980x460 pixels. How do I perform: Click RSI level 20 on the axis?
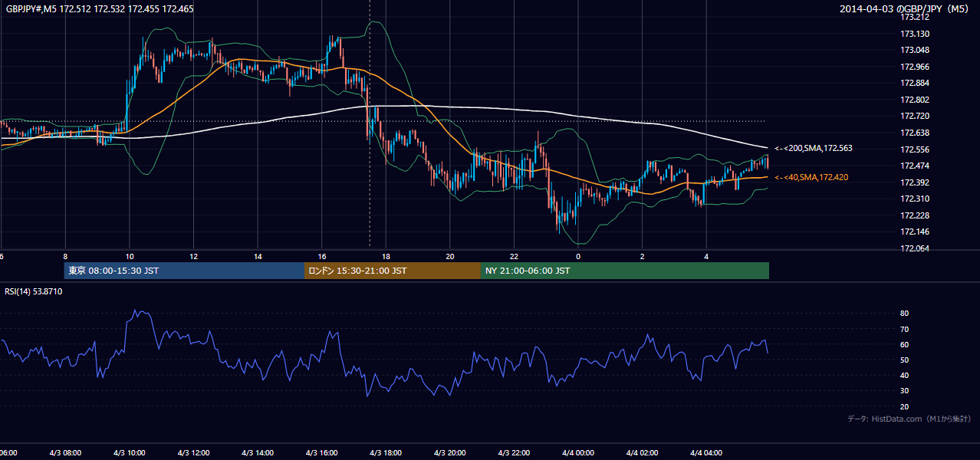[905, 406]
